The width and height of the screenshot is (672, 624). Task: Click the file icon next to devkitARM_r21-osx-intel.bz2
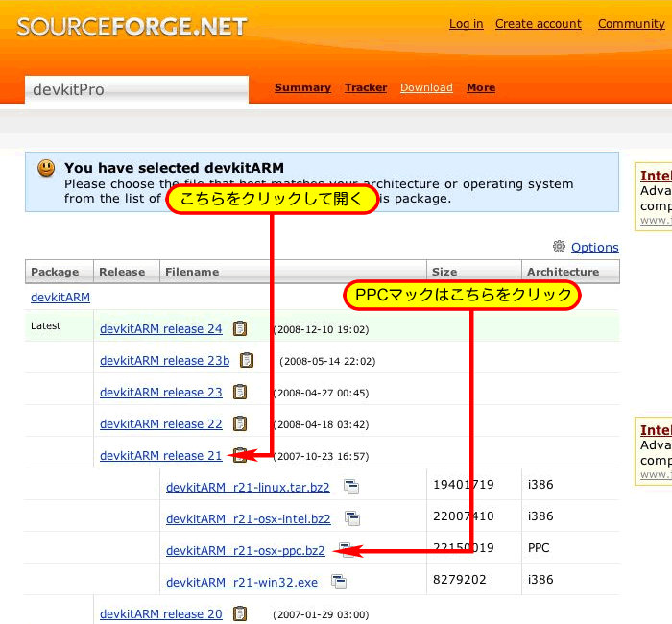click(x=352, y=518)
